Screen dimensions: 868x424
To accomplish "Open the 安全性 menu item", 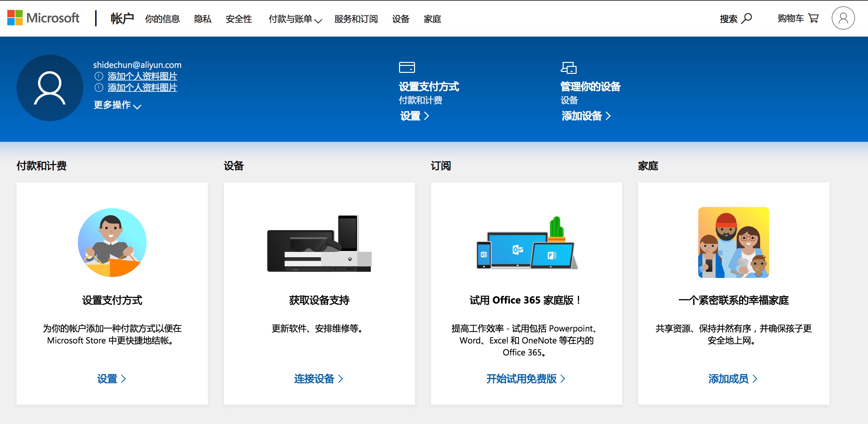I will tap(239, 19).
